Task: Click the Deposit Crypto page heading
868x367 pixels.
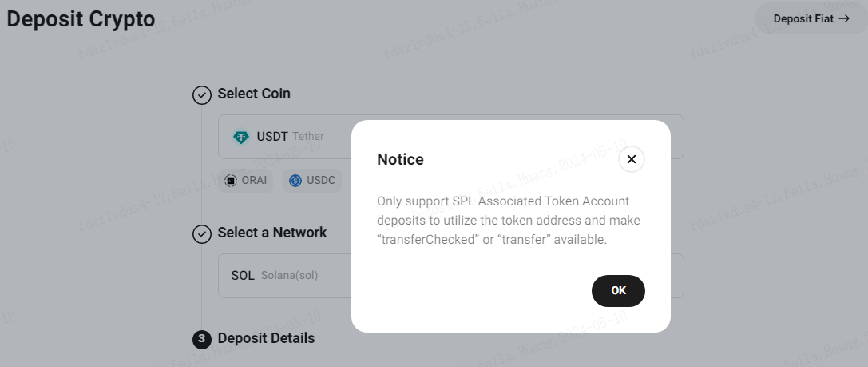Action: (81, 19)
